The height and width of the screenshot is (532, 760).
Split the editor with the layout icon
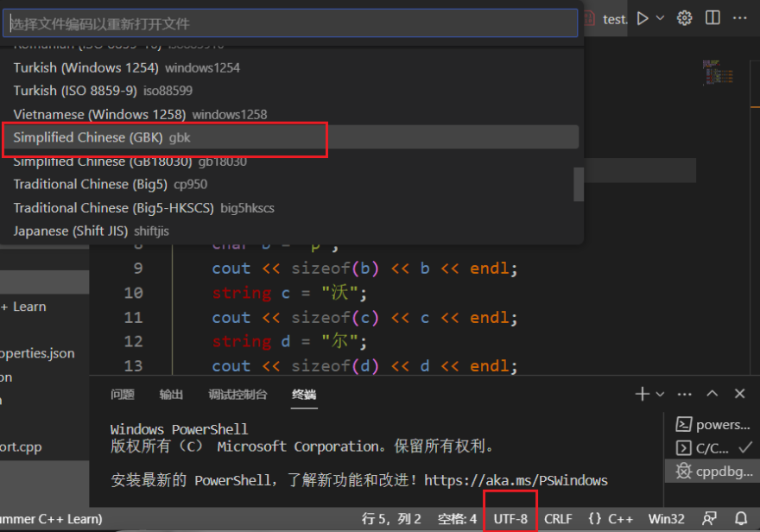pyautogui.click(x=712, y=18)
